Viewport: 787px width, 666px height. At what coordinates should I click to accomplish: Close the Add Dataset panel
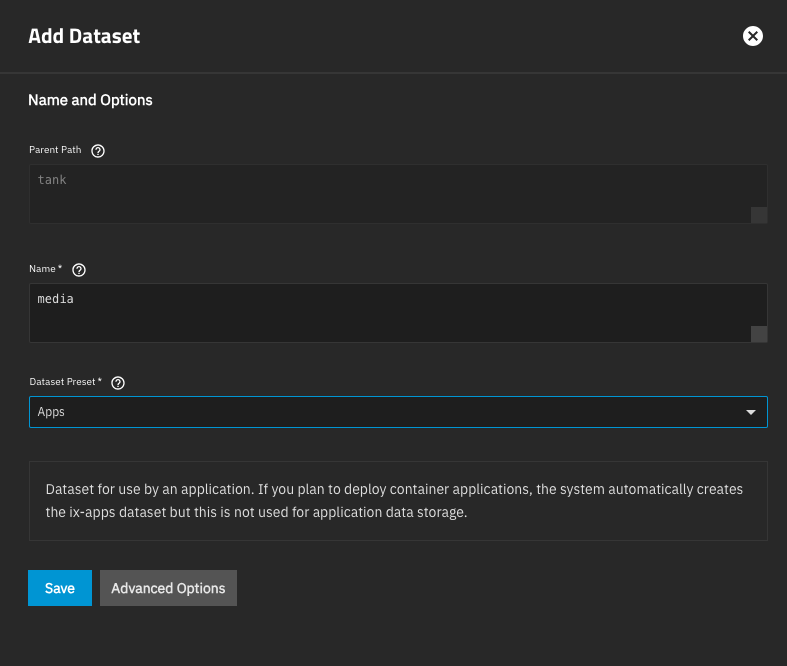752,36
